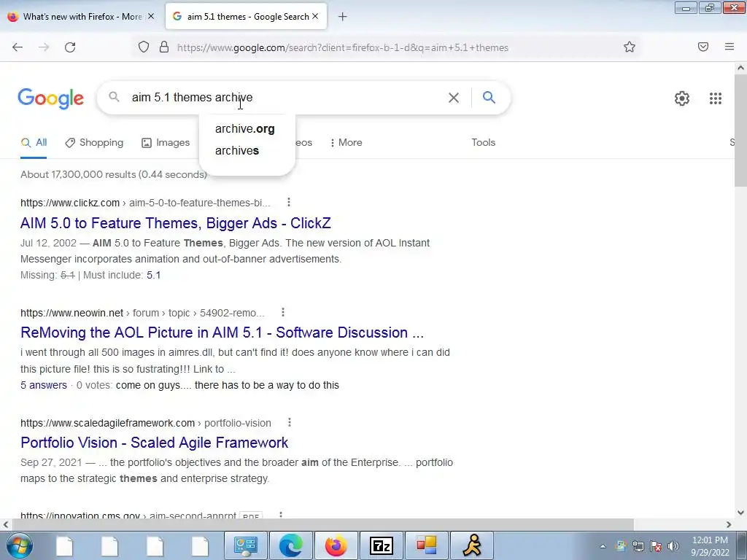Open taskbar clock showing 12:01 PM

click(710, 546)
